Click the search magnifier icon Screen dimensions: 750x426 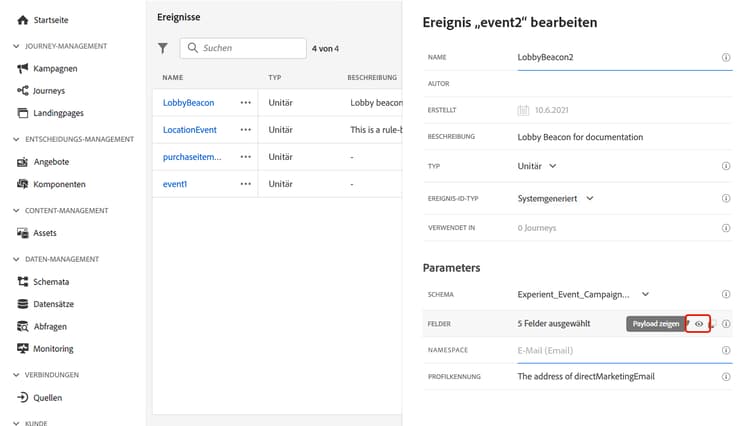(x=193, y=48)
